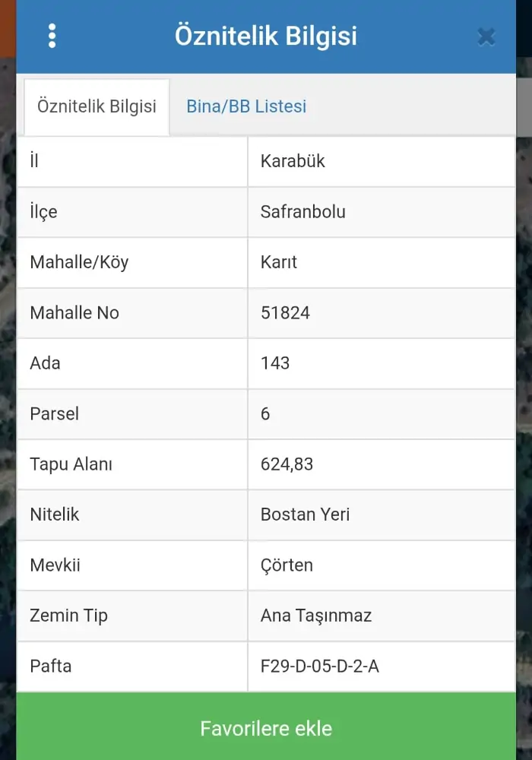Click the Çörten location value
Image resolution: width=532 pixels, height=760 pixels.
287,565
